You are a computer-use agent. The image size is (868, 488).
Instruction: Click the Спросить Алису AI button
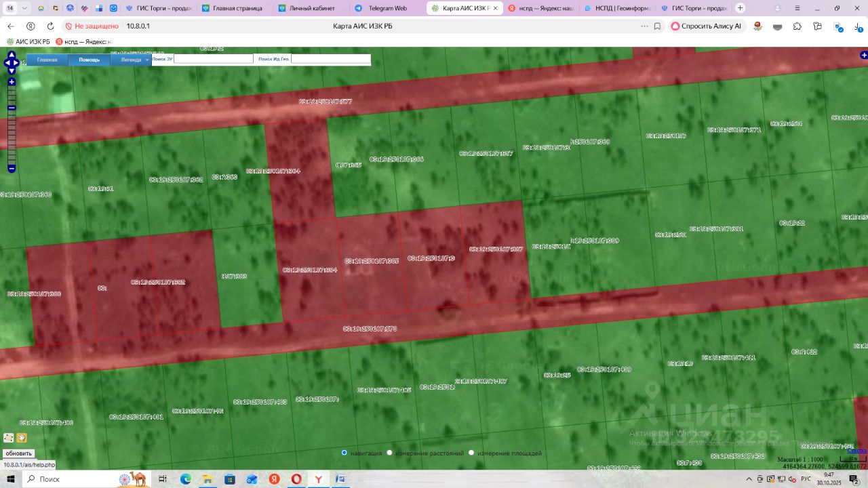tap(706, 26)
